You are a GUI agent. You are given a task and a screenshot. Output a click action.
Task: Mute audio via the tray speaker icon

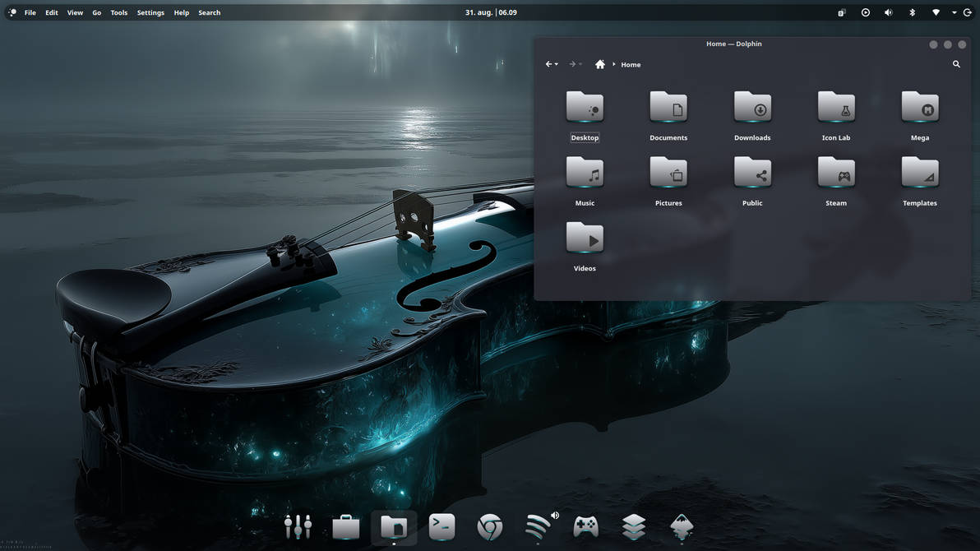point(888,12)
